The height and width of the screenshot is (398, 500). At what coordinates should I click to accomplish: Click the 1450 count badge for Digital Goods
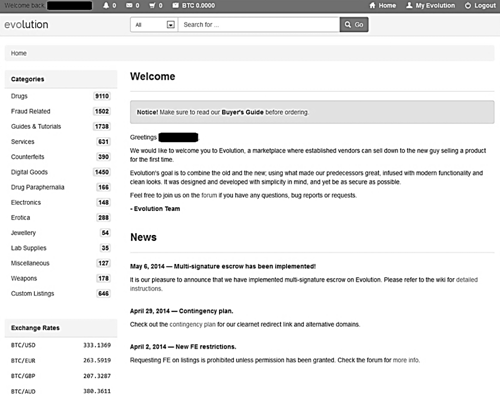(x=102, y=172)
